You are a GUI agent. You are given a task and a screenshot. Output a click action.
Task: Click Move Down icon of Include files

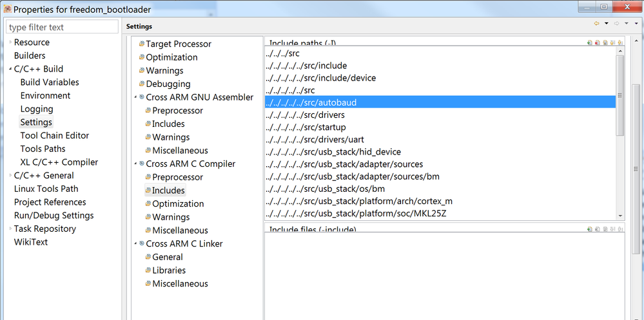point(620,229)
